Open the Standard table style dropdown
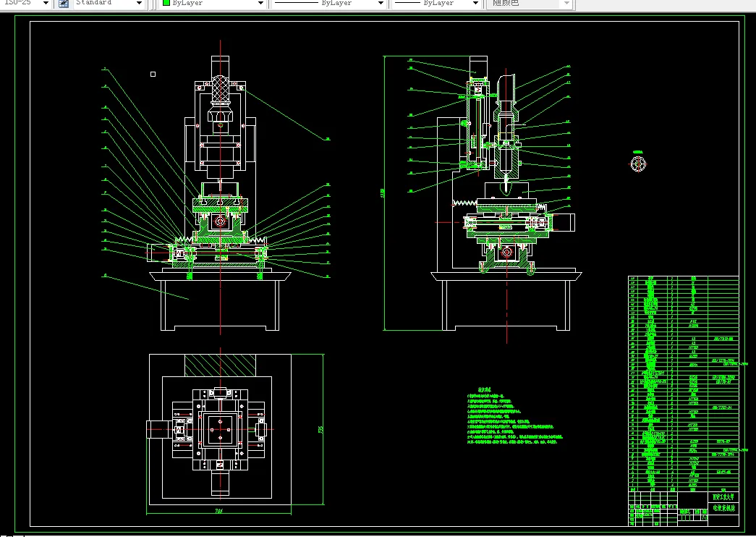This screenshot has height=537, width=756. (x=139, y=3)
